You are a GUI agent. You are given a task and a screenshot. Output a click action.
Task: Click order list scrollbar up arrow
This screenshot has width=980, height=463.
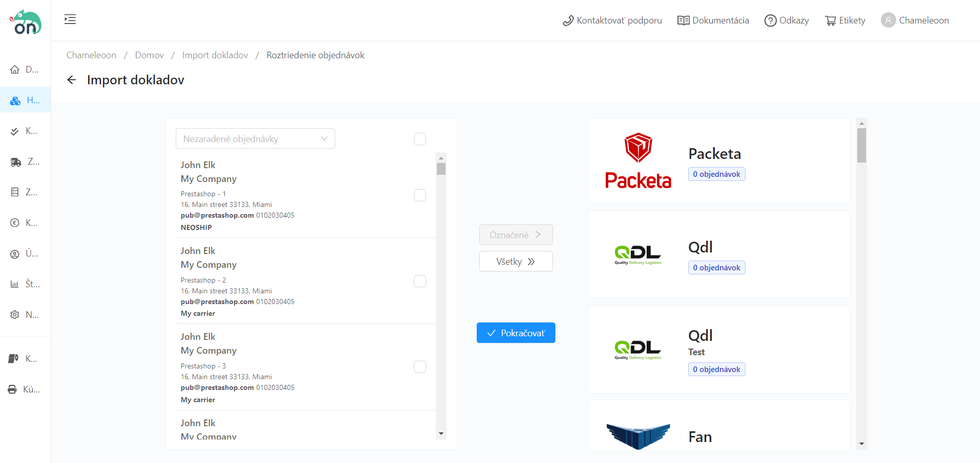click(441, 158)
